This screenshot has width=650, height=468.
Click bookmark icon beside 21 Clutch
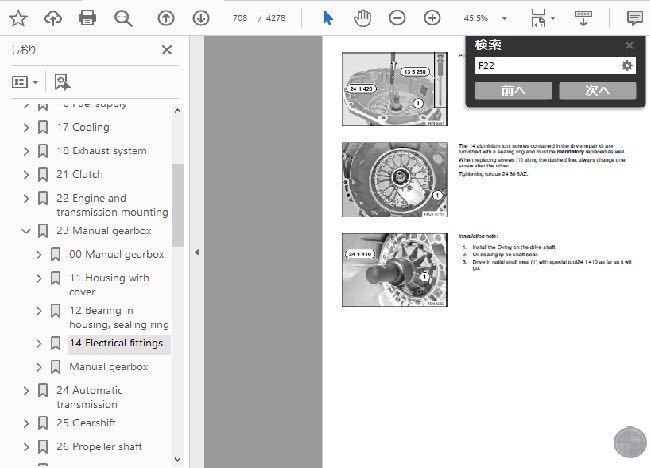tap(43, 175)
